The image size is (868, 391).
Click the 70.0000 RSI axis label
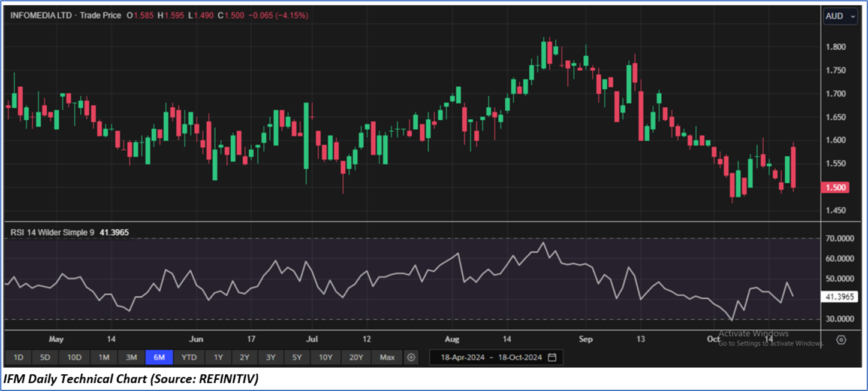[x=840, y=238]
